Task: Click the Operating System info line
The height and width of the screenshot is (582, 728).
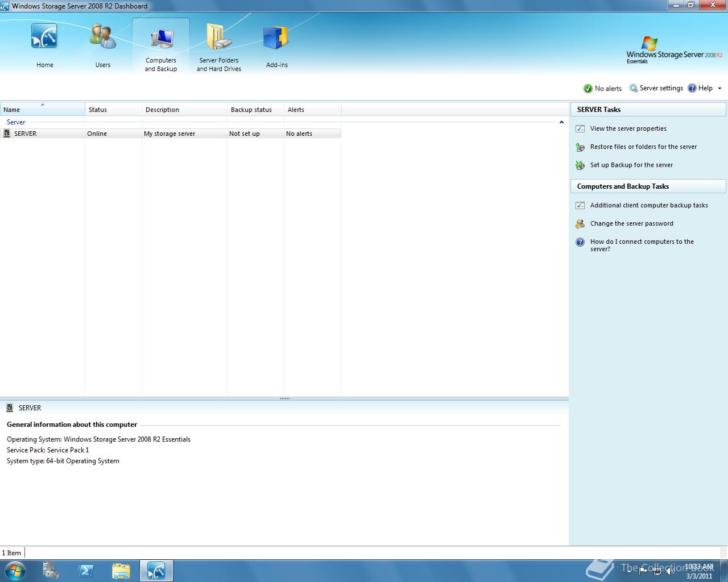Action: (98, 439)
